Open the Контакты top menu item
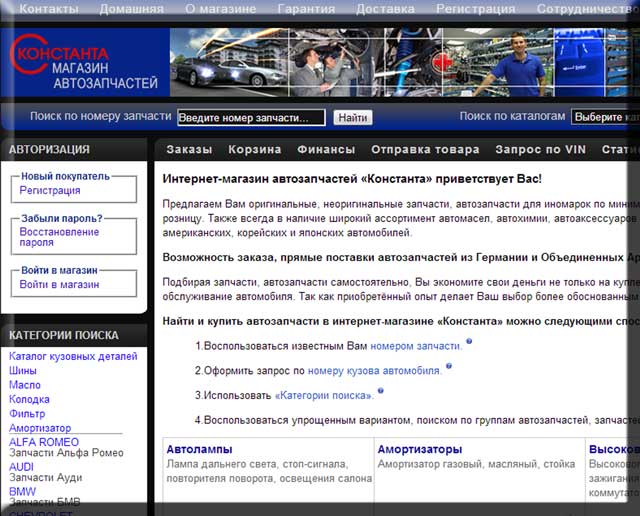This screenshot has width=640, height=516. click(50, 9)
